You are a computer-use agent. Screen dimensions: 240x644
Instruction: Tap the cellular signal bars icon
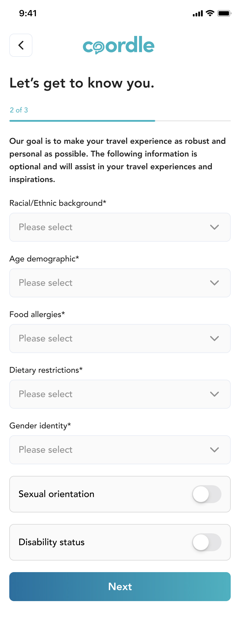[198, 14]
